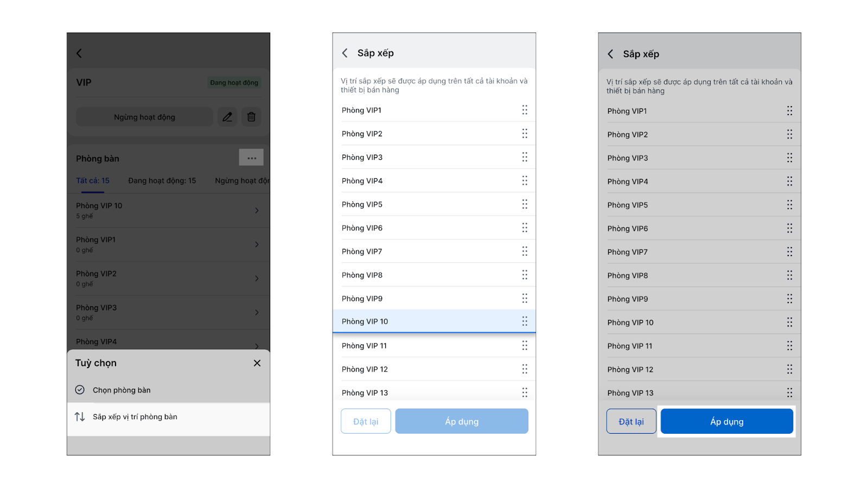This screenshot has height=488, width=868.
Task: Select the Chọn phòng bàn option
Action: pos(122,390)
